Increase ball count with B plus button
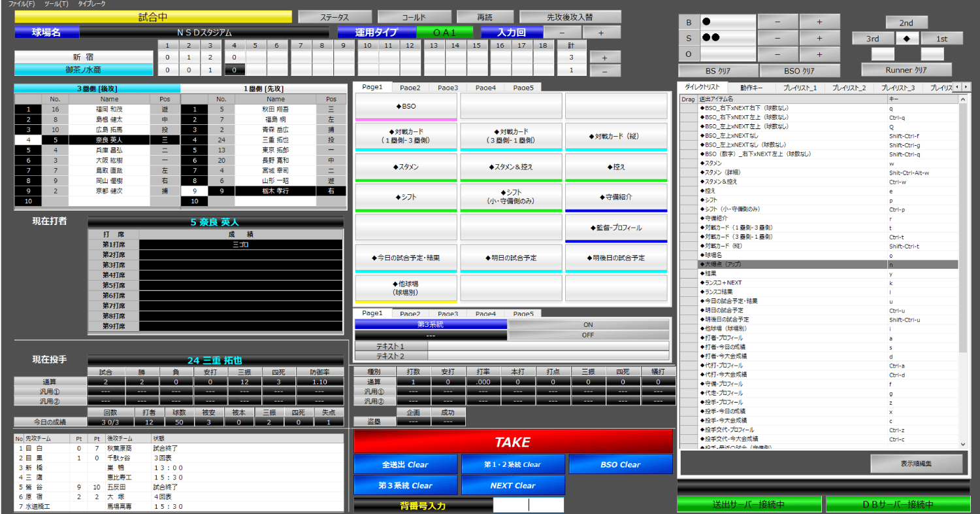 pos(819,22)
